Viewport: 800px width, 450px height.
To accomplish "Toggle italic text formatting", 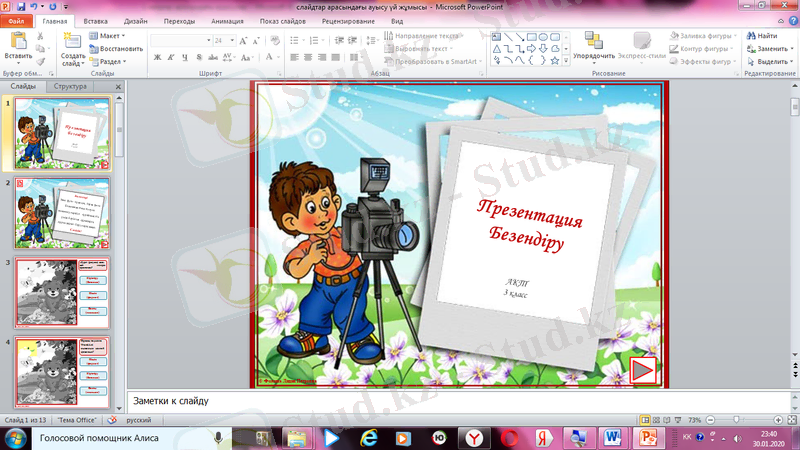I will coord(171,57).
